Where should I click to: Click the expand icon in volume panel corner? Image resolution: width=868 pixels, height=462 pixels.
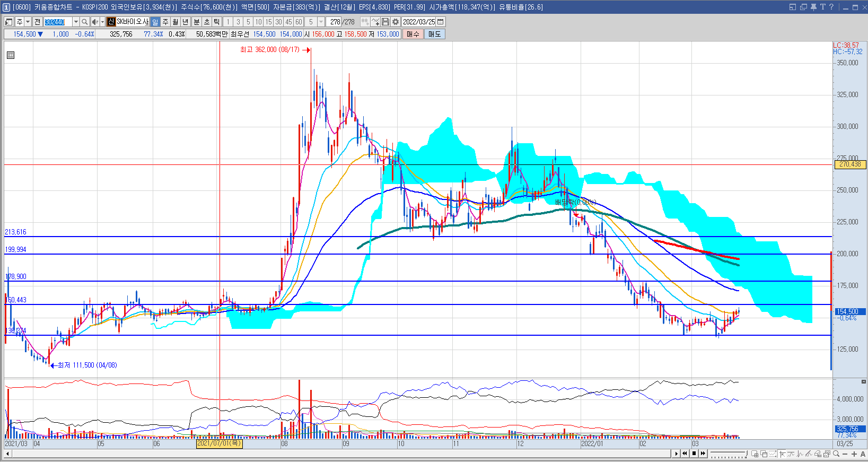(863, 382)
